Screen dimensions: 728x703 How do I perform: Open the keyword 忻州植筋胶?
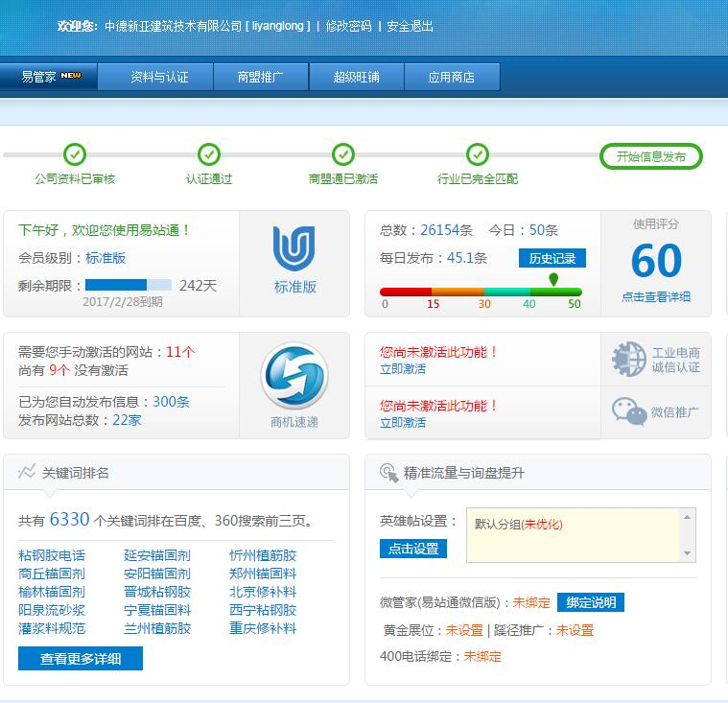pyautogui.click(x=263, y=555)
